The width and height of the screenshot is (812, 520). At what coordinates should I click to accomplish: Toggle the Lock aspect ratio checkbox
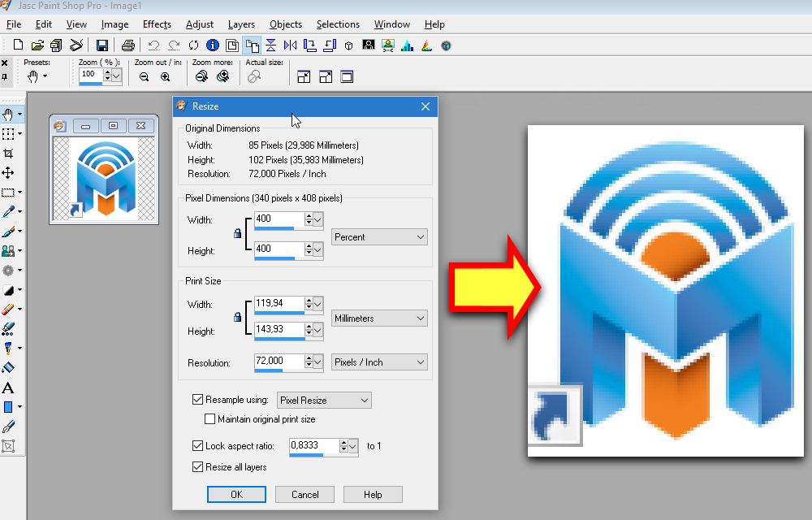[197, 445]
